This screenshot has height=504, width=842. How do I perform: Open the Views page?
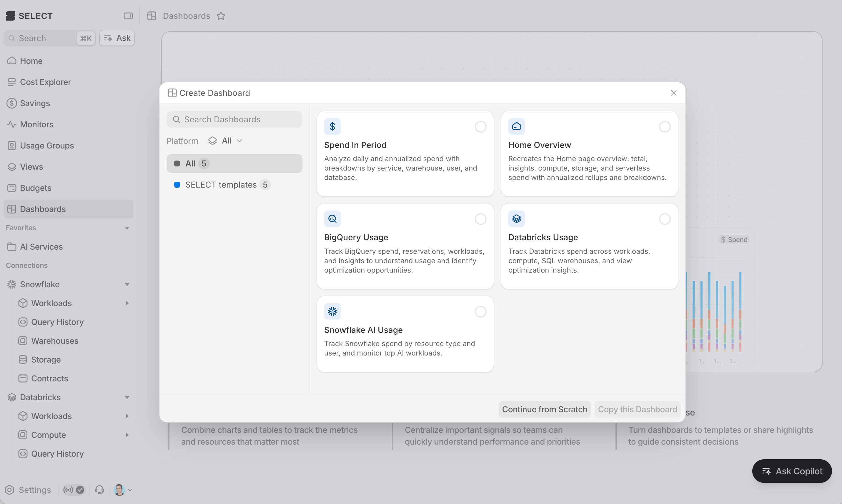click(x=68, y=167)
